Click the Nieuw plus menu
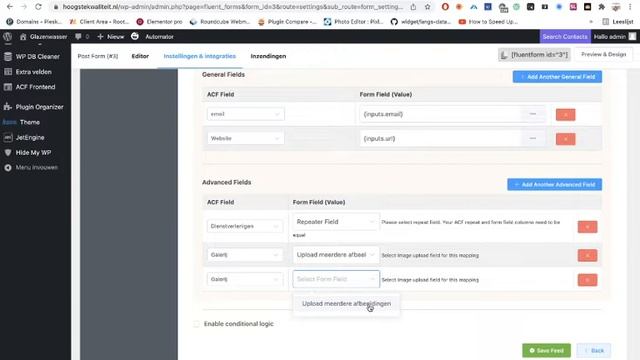Viewport: 640px width, 360px height. pos(111,37)
